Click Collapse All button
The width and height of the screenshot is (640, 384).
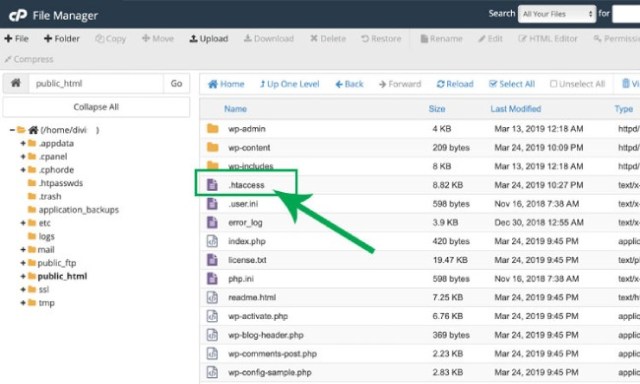[x=96, y=107]
